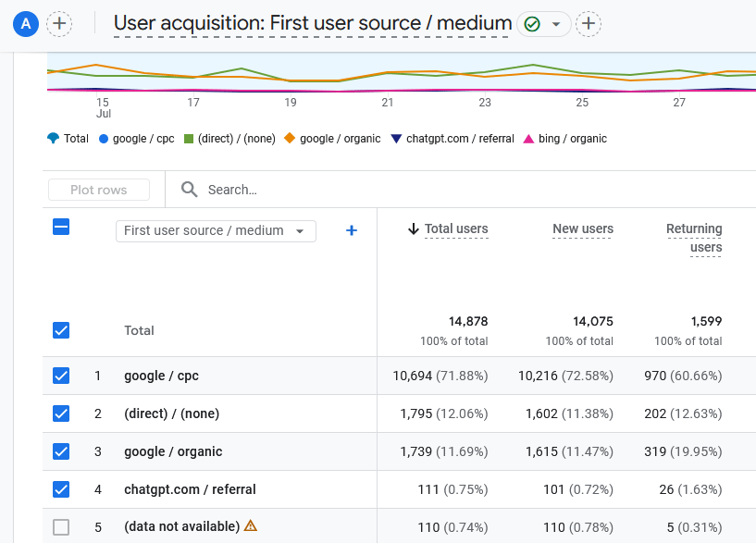
Task: Sort by the Returning users column header
Action: [x=694, y=238]
